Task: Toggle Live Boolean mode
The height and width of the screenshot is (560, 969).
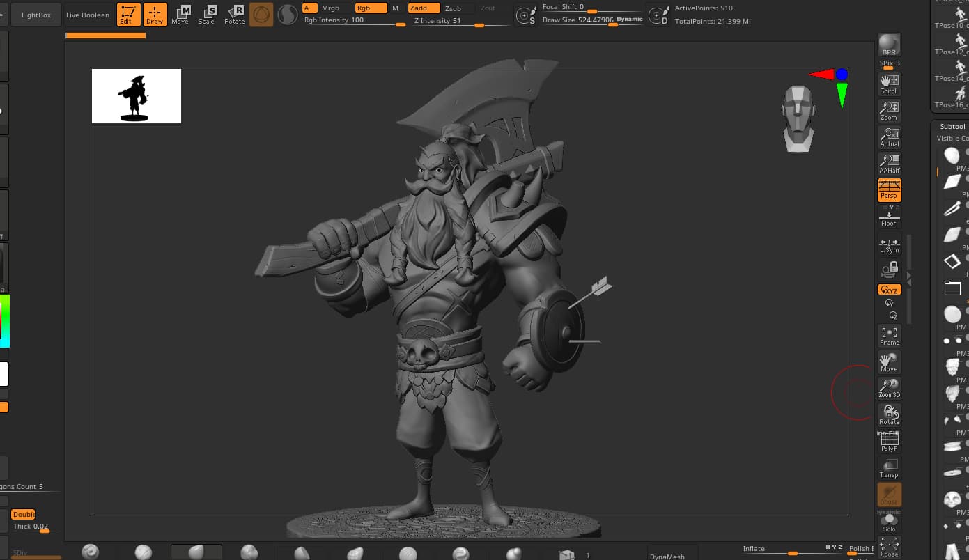Action: point(88,15)
